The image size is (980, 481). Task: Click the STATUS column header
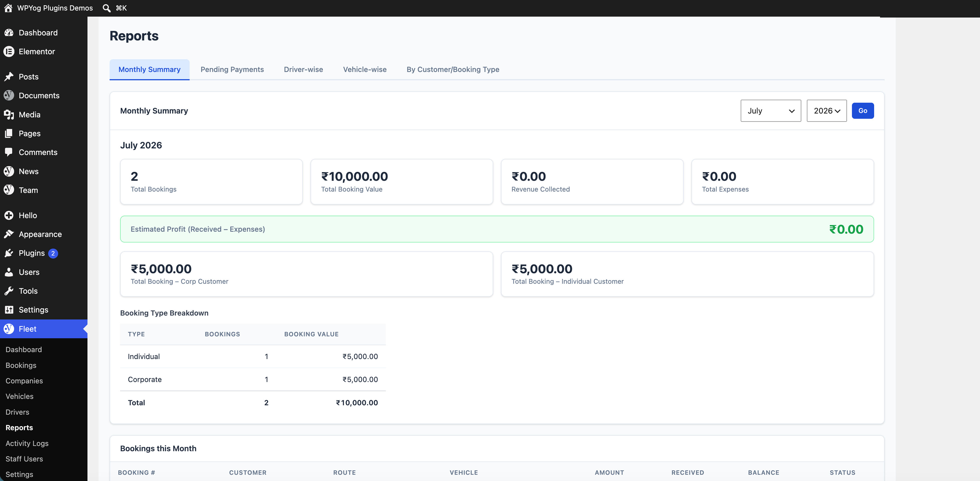pyautogui.click(x=842, y=473)
